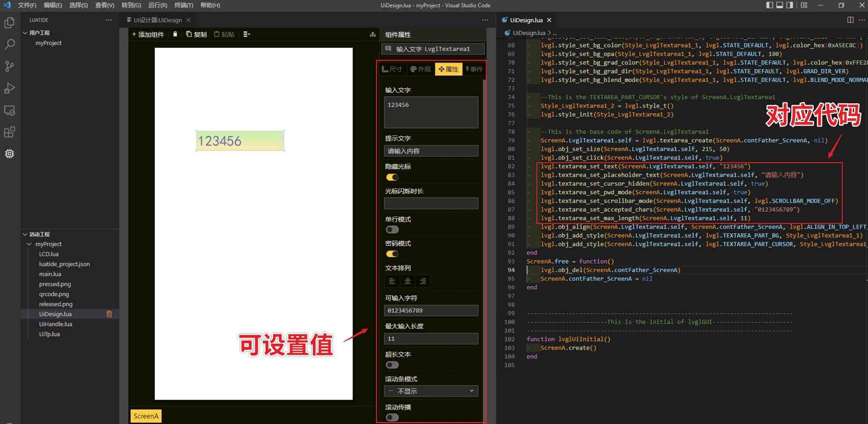The height and width of the screenshot is (424, 868).
Task: Click the 最大输入长度 input field
Action: coord(431,338)
